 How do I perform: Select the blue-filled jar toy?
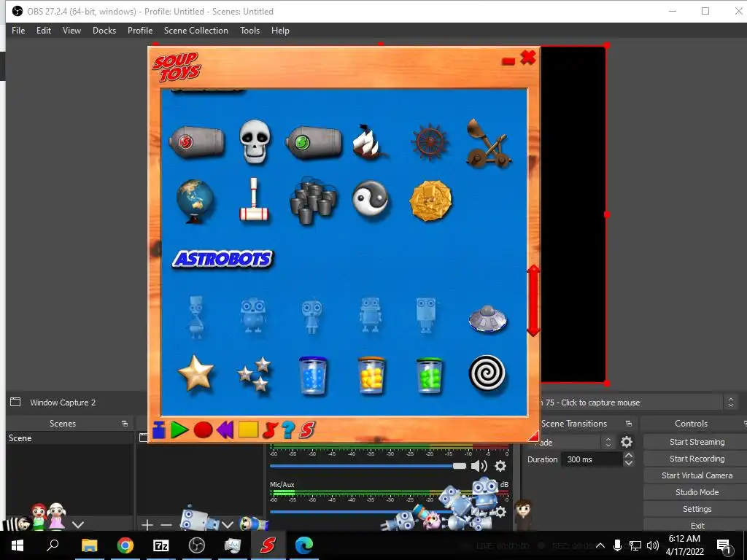coord(313,376)
